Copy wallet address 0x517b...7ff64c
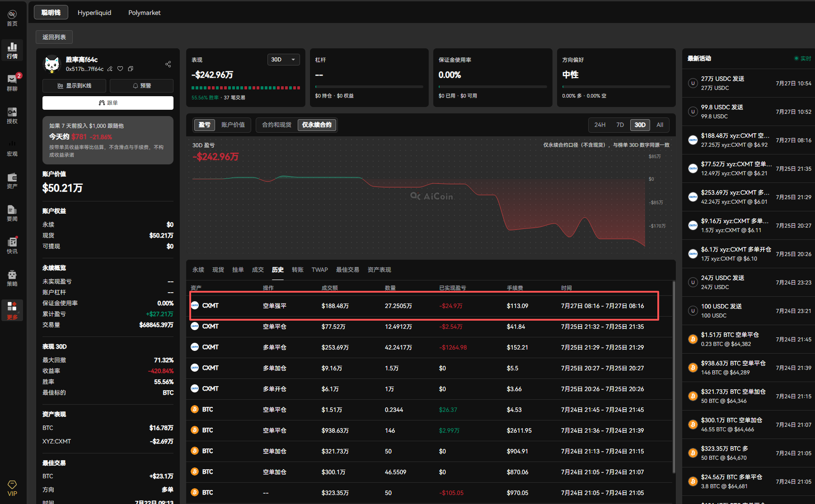 click(x=131, y=69)
